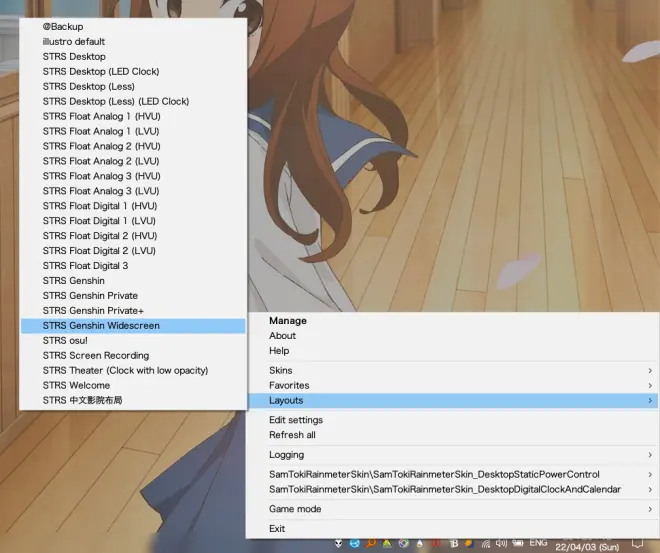Pick STRS Float Digital 2 (LVU)
This screenshot has width=660, height=553.
(x=133, y=251)
